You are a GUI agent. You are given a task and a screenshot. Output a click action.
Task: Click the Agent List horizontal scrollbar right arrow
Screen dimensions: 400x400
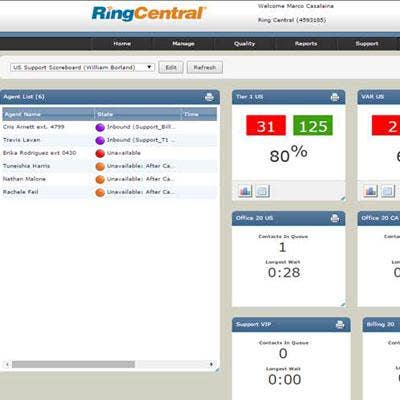(x=211, y=364)
